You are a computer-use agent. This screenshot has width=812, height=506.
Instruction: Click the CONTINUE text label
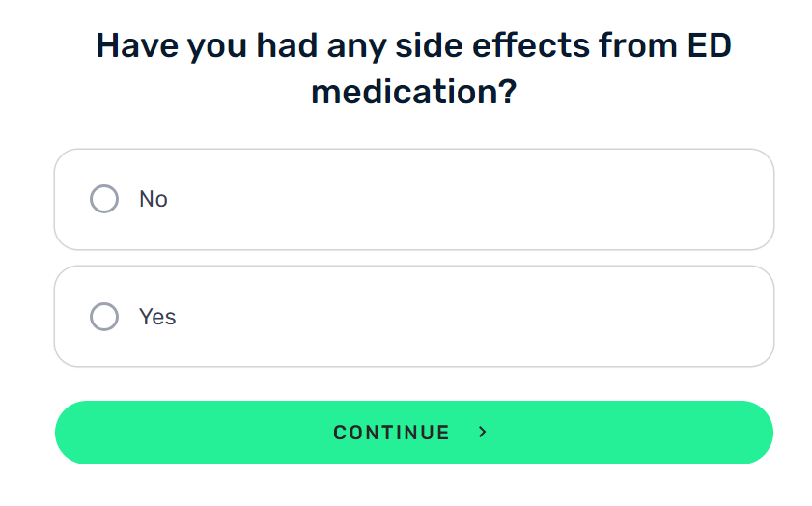391,433
